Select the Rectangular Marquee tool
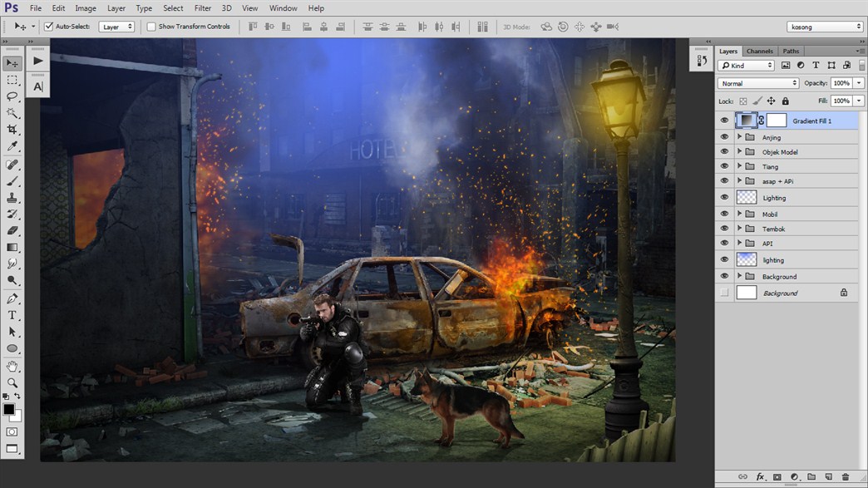 click(12, 81)
